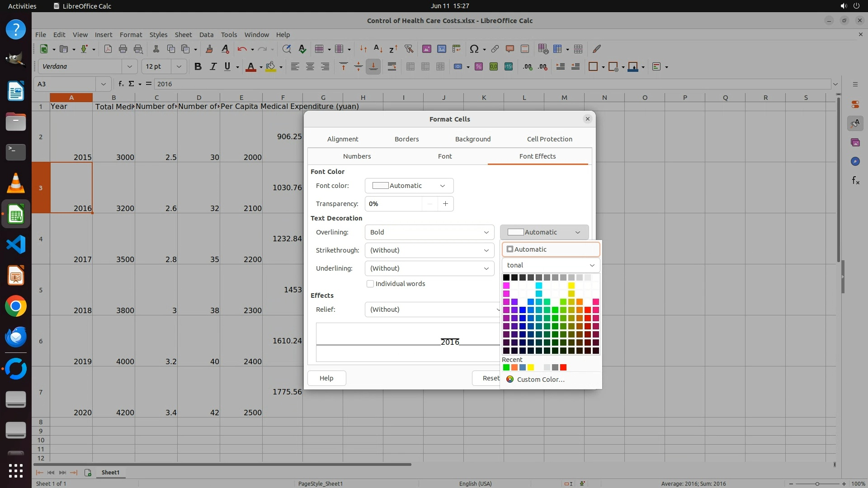Open the Font color dropdown
868x488 pixels.
coord(409,186)
